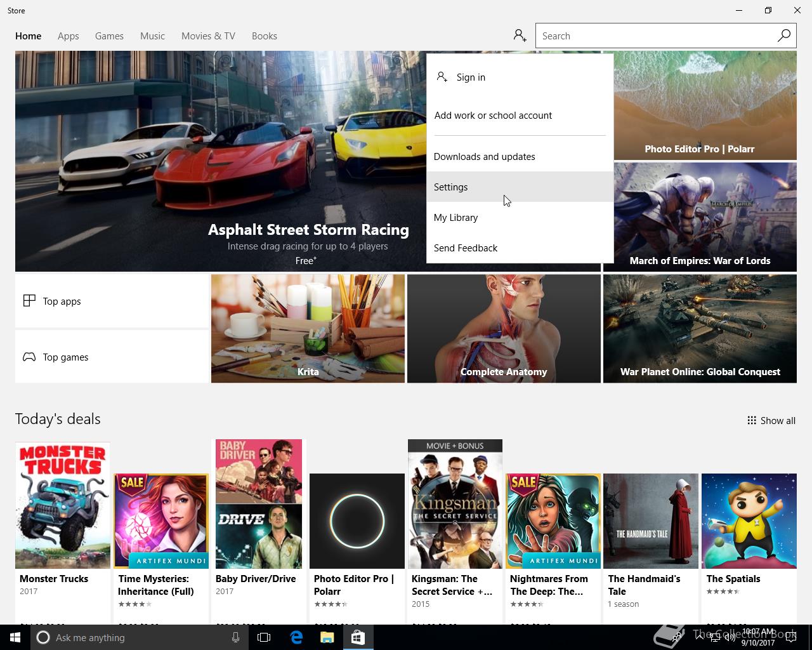Click the Today's deals heading
Image resolution: width=812 pixels, height=650 pixels.
pyautogui.click(x=58, y=419)
